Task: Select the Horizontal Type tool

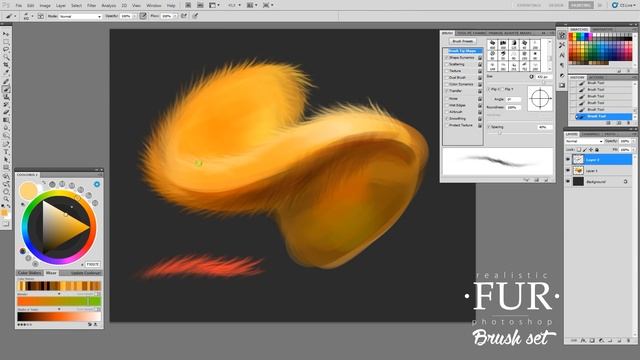Action: (x=6, y=152)
